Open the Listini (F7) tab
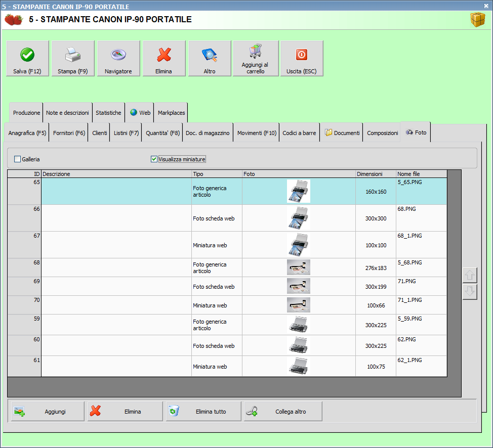The image size is (493, 448). (126, 133)
